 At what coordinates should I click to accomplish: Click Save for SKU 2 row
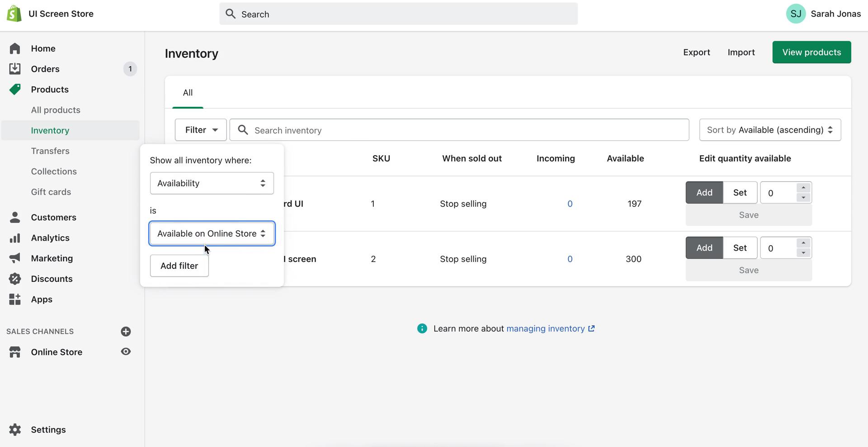tap(749, 270)
